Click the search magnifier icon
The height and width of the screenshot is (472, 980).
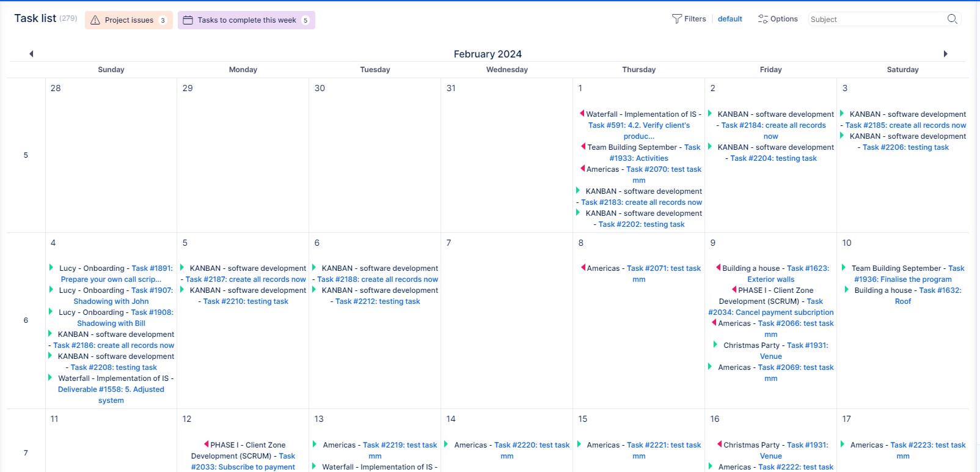point(952,19)
